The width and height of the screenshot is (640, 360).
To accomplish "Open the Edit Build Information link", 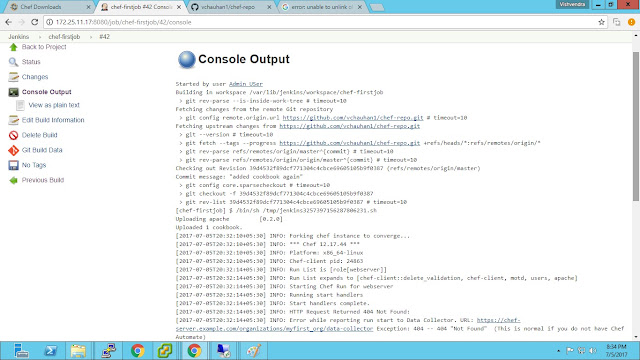I will click(53, 120).
